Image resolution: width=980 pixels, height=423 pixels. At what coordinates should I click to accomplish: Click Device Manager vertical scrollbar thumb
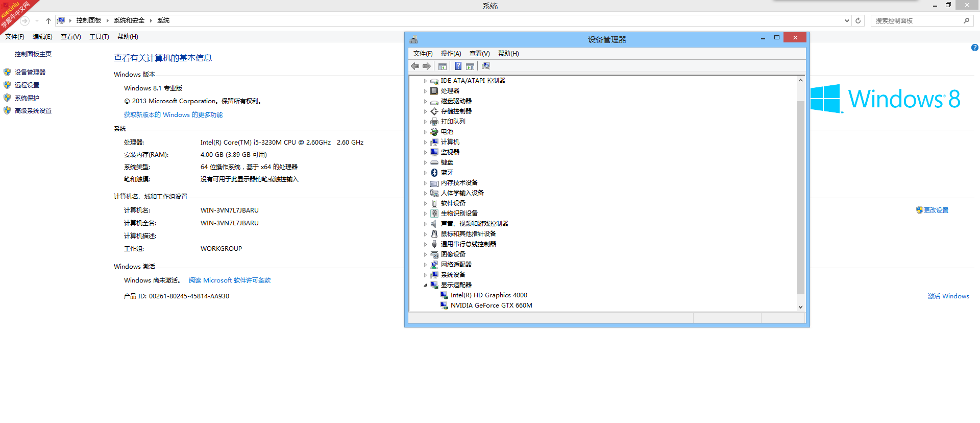pos(800,197)
